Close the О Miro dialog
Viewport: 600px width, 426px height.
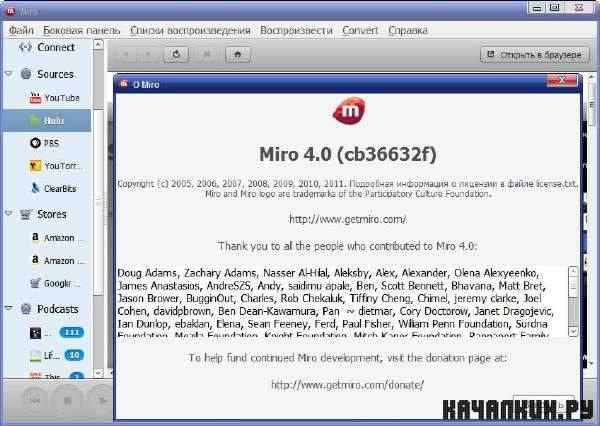562,80
